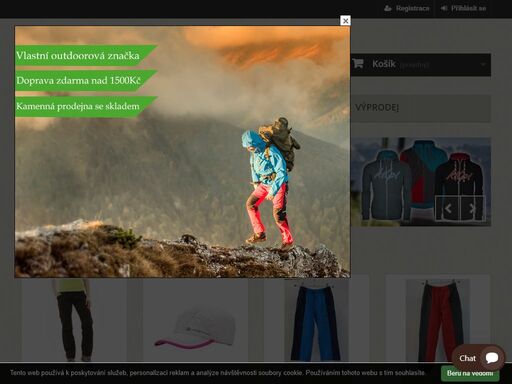The image size is (512, 384).
Task: Open the red and black pants product
Action: click(x=438, y=321)
